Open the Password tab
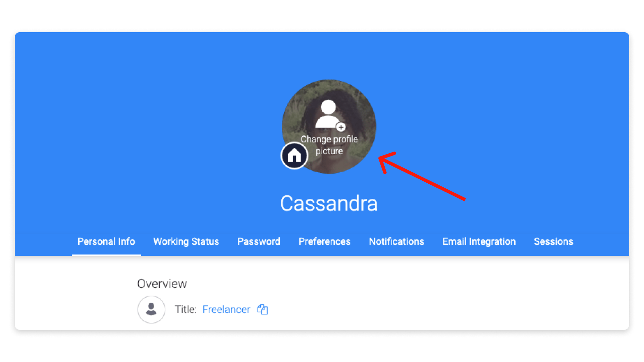The width and height of the screenshot is (644, 362). click(x=259, y=242)
